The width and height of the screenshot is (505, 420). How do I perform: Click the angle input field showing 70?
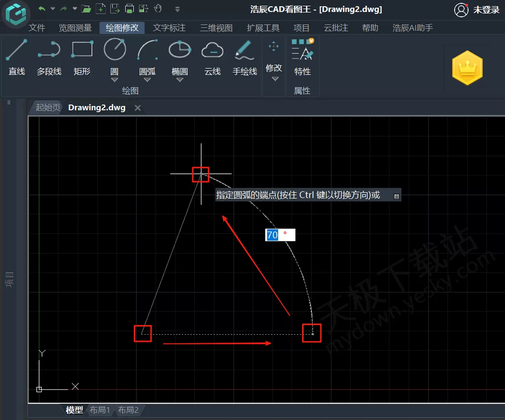coord(280,235)
